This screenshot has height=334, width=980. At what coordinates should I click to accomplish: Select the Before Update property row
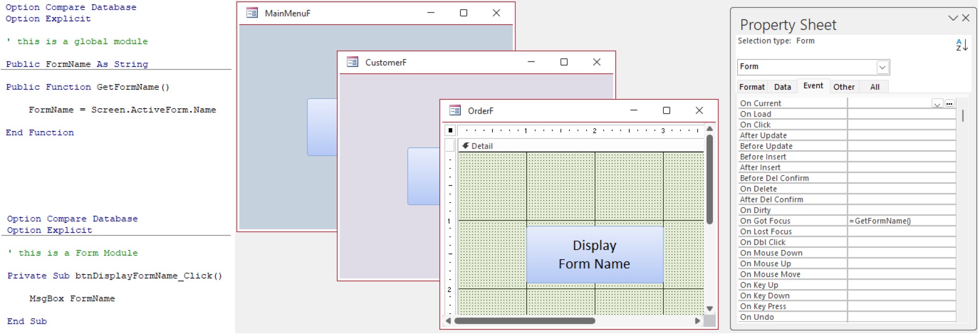click(x=847, y=146)
